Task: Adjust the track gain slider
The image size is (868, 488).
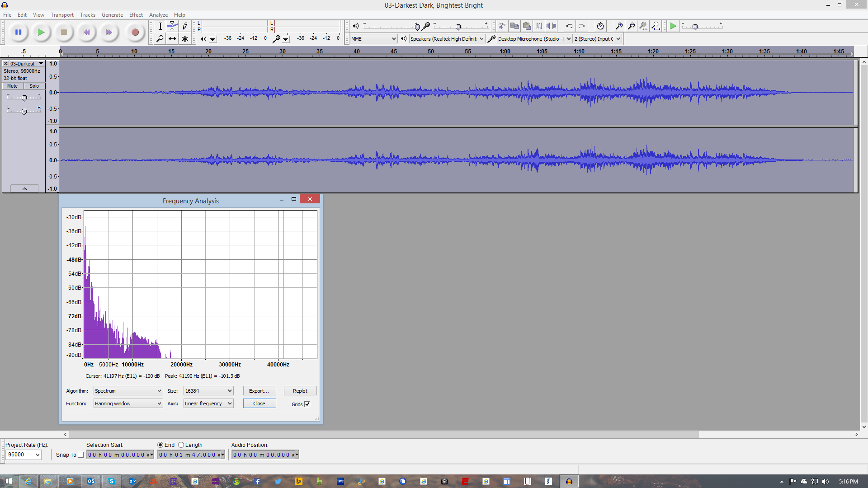Action: [x=24, y=98]
